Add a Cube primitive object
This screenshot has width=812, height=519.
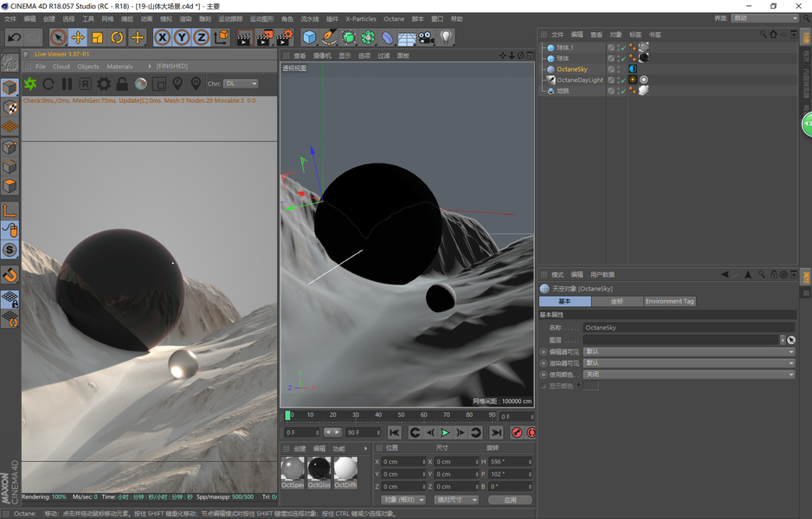click(x=309, y=37)
